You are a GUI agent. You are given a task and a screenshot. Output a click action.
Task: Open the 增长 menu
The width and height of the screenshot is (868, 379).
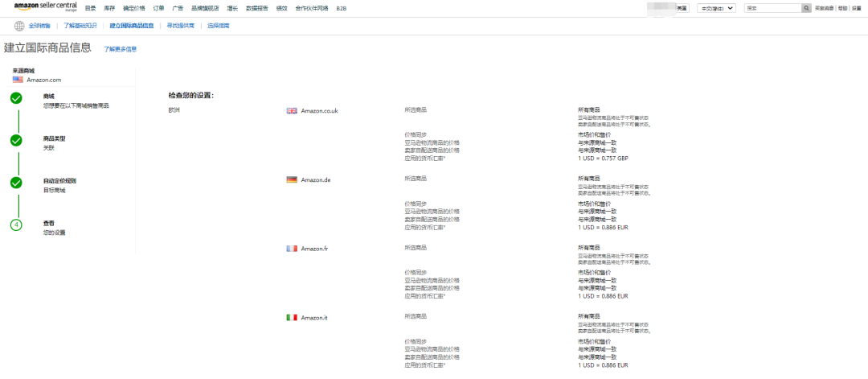pyautogui.click(x=232, y=8)
